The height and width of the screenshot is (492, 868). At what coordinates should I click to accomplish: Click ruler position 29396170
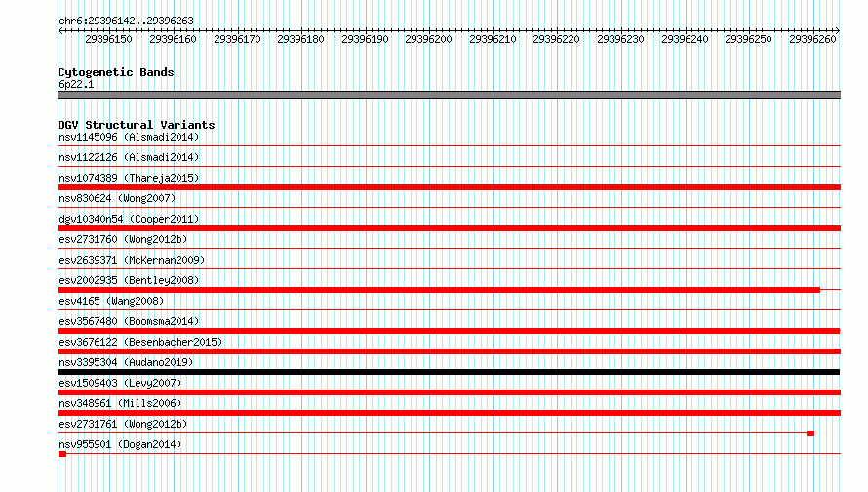[237, 39]
